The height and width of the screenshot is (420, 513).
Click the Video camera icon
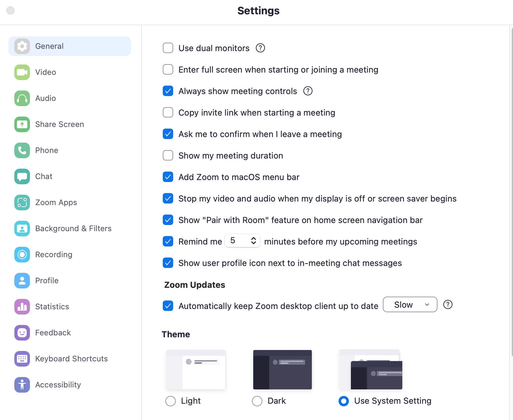tap(22, 72)
